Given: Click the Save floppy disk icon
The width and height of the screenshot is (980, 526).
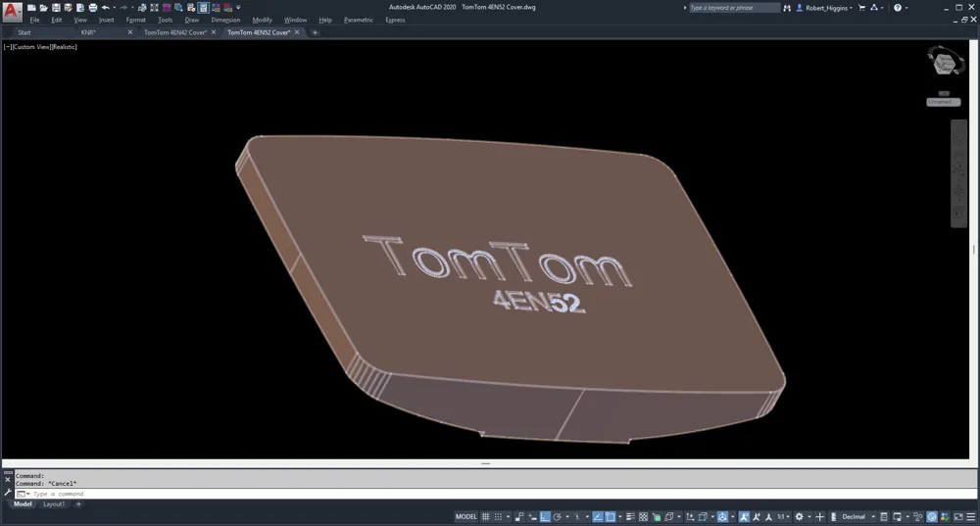Looking at the screenshot, I should tap(56, 8).
